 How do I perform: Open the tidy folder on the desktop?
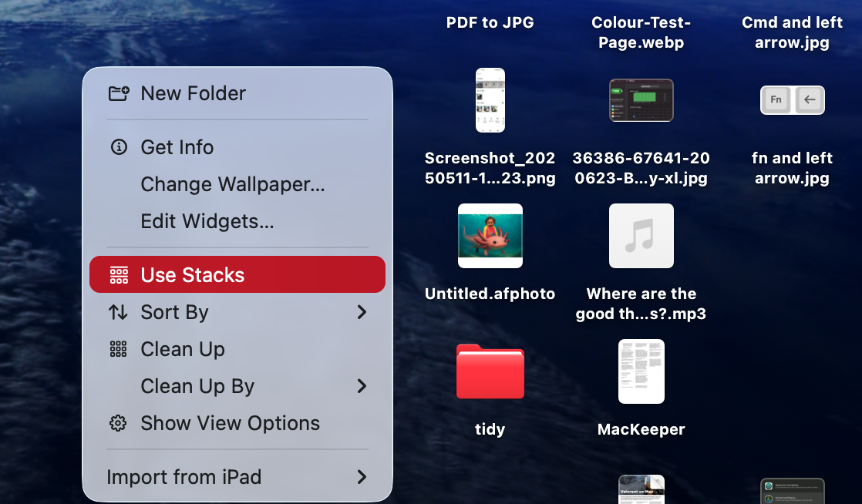coord(490,371)
